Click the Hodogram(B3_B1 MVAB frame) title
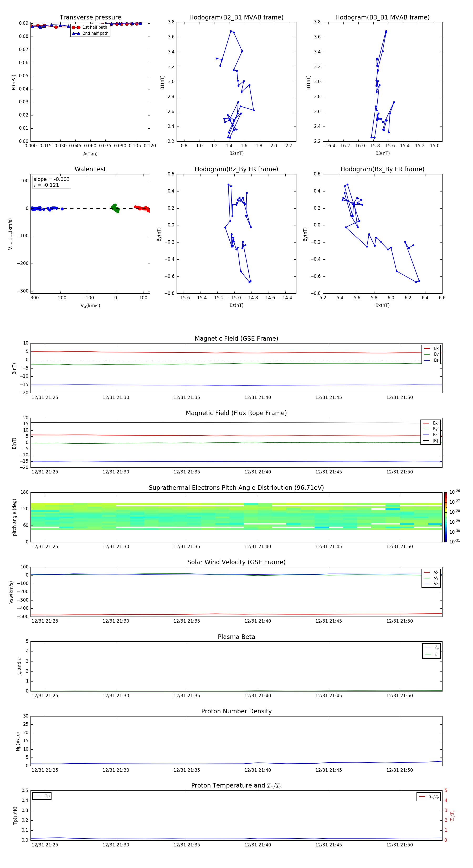This screenshot has height=868, width=473. click(382, 18)
